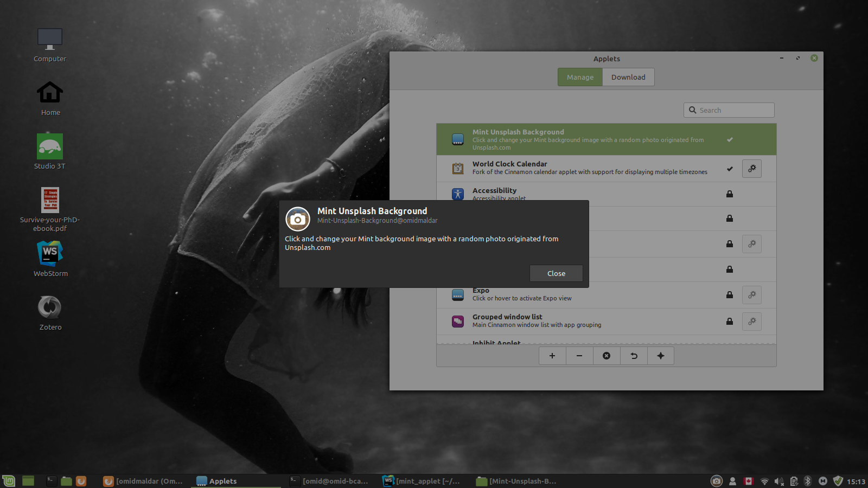868x488 pixels.
Task: Select the Manage tab in Applets
Action: click(x=580, y=77)
